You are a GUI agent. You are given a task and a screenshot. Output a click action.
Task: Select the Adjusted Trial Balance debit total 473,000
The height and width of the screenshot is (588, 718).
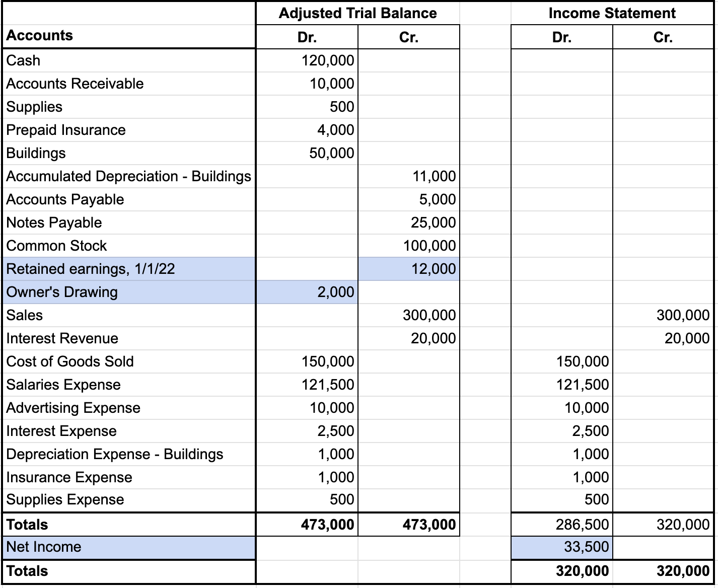[x=307, y=525]
